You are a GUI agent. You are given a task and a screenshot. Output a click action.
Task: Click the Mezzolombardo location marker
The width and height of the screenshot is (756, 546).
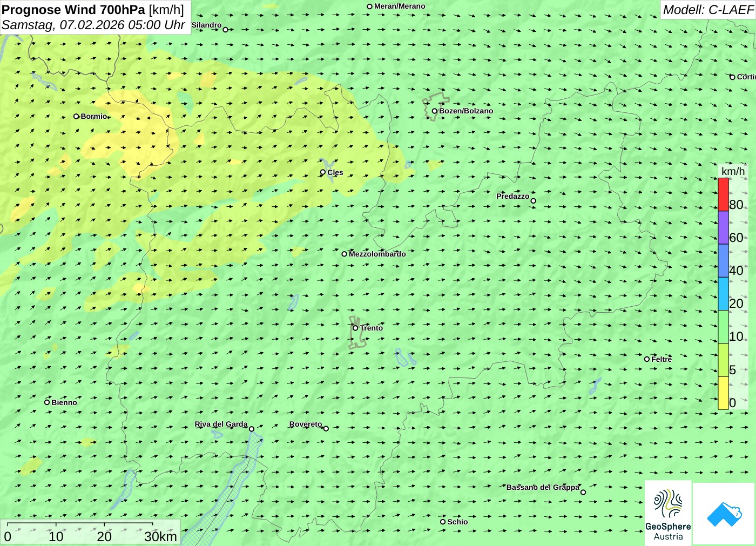pos(344,254)
